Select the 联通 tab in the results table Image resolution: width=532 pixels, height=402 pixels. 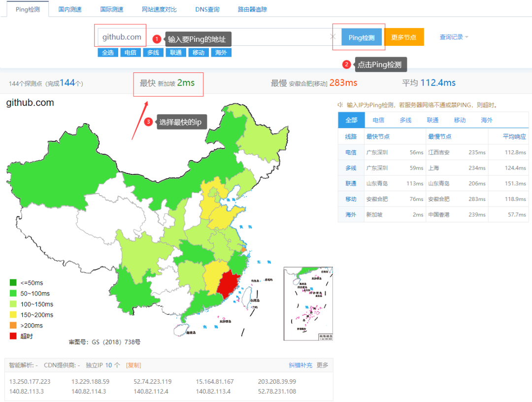pos(432,120)
